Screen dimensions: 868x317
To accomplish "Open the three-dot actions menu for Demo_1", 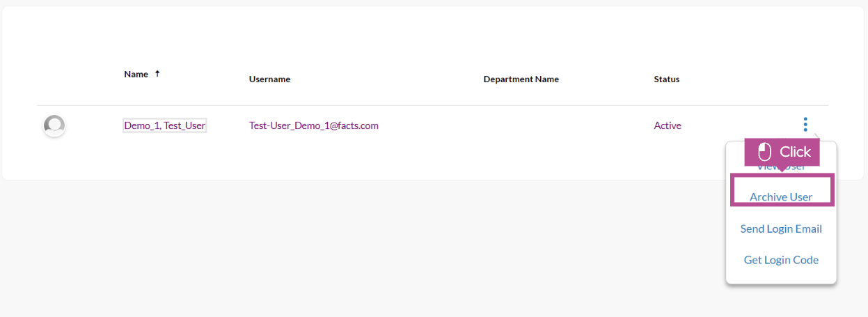I will click(805, 125).
